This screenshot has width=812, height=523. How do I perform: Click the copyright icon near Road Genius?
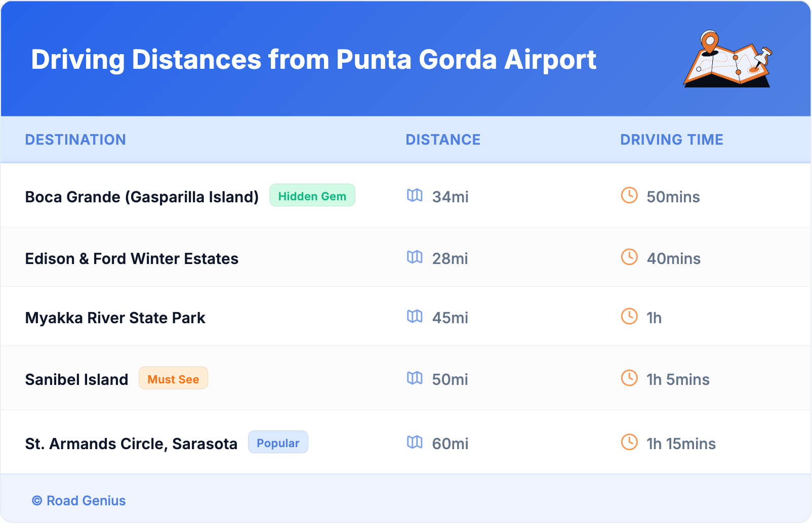[36, 501]
